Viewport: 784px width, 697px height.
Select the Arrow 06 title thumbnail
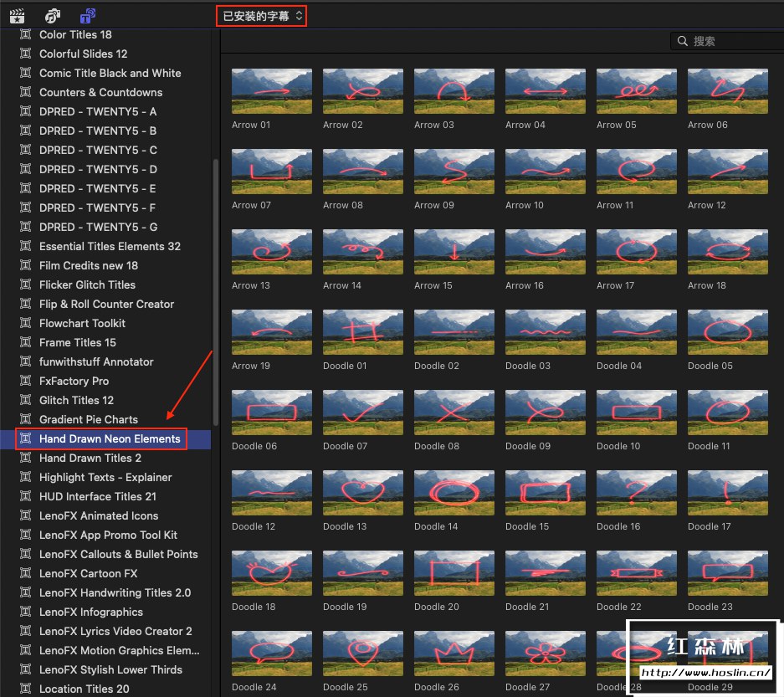[x=727, y=91]
